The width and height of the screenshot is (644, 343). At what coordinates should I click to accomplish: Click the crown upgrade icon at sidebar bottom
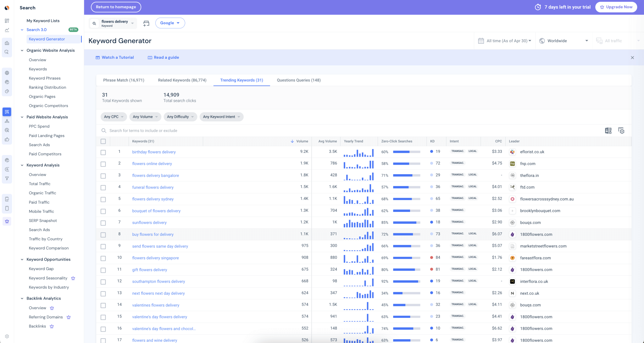coord(7,221)
